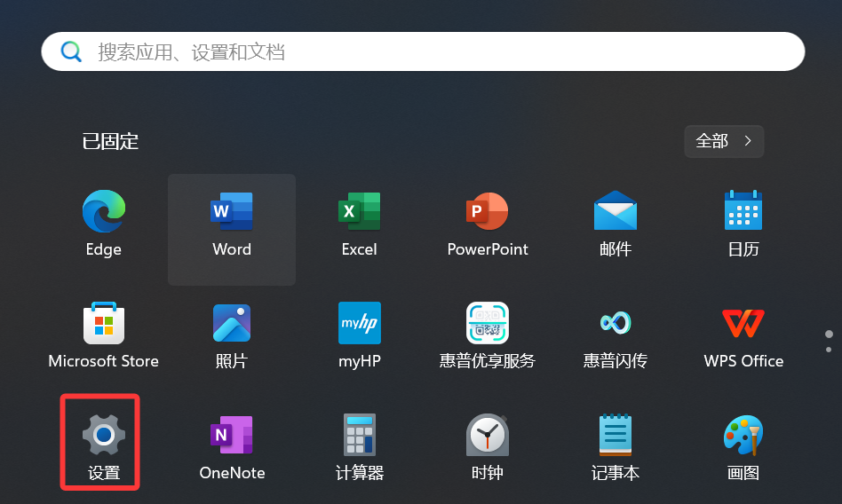Launch 记事本 notepad
842x504 pixels.
[615, 446]
